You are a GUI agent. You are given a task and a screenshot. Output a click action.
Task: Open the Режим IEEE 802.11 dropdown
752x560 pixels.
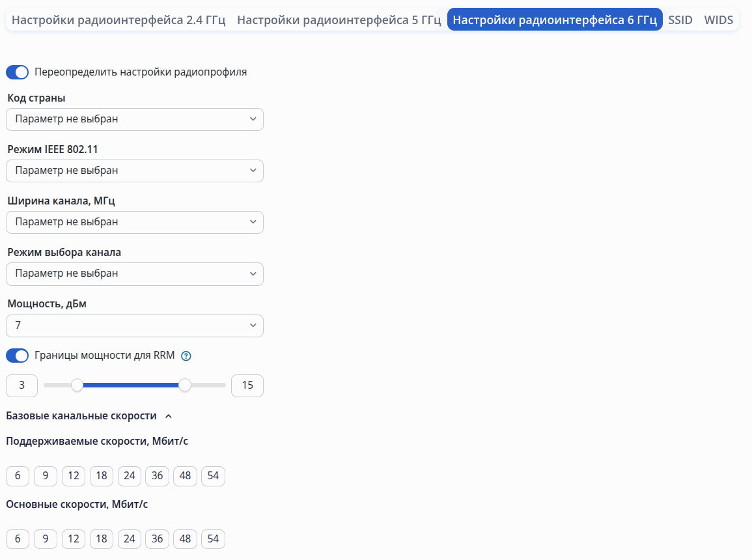click(135, 171)
